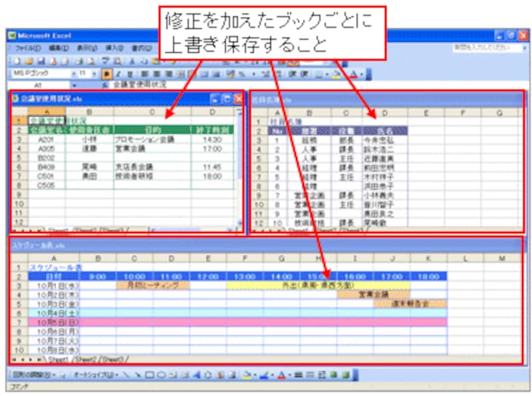Screen dimensions: 532x396
Task: Toggle Align Left on the formatting toolbar
Action: (x=144, y=74)
